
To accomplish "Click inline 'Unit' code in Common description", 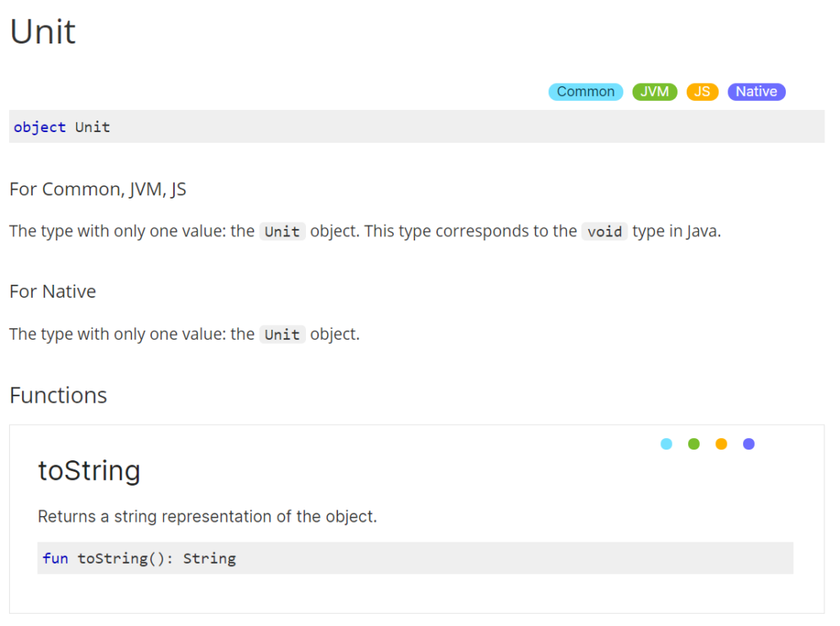I will click(x=282, y=231).
